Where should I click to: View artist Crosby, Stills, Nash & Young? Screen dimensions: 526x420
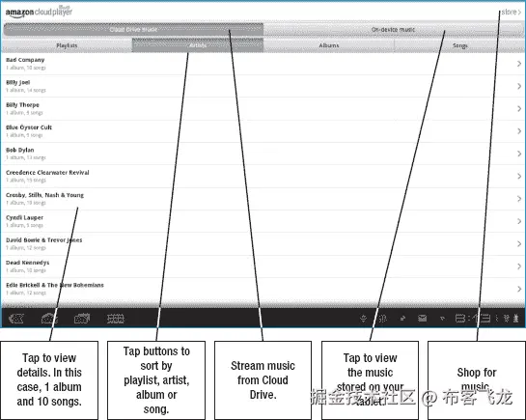coord(44,195)
